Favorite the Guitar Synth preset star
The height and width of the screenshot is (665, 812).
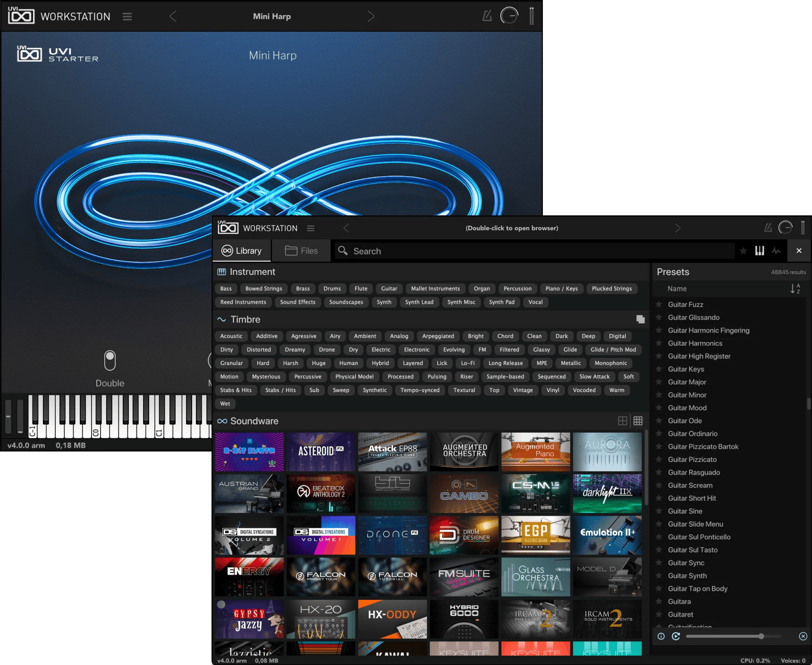point(659,576)
